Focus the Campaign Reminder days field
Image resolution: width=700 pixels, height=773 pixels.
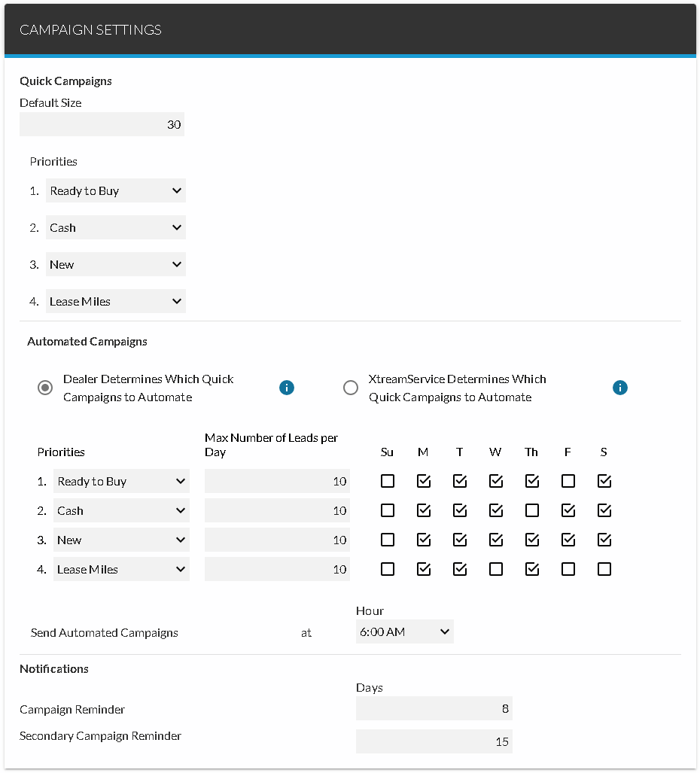434,708
